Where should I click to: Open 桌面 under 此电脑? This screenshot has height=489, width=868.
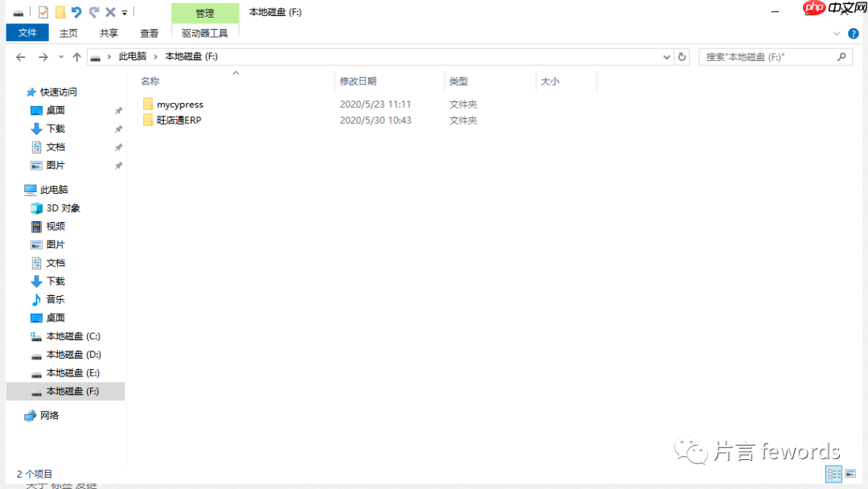point(55,318)
